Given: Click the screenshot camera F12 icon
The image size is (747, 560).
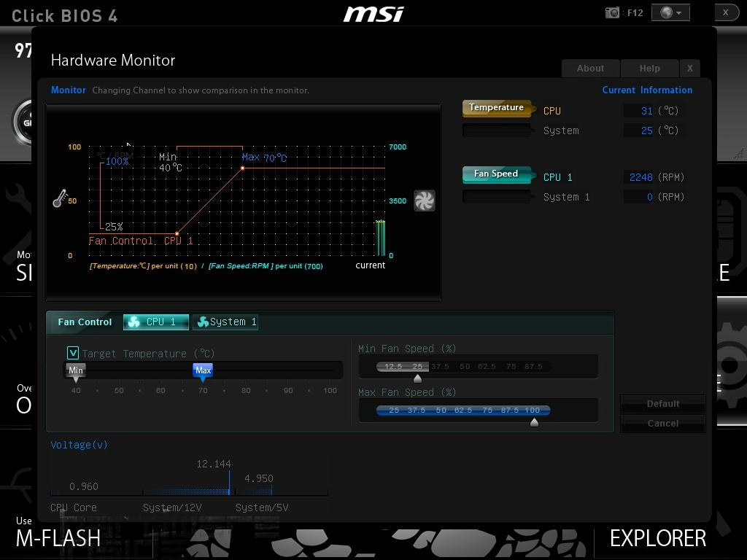Looking at the screenshot, I should tap(613, 12).
